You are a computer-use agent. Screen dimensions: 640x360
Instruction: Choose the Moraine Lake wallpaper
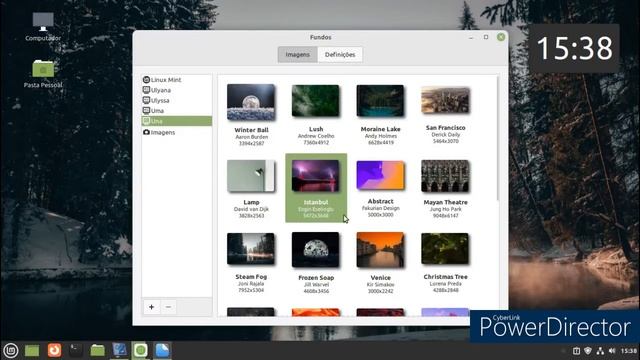380,114
